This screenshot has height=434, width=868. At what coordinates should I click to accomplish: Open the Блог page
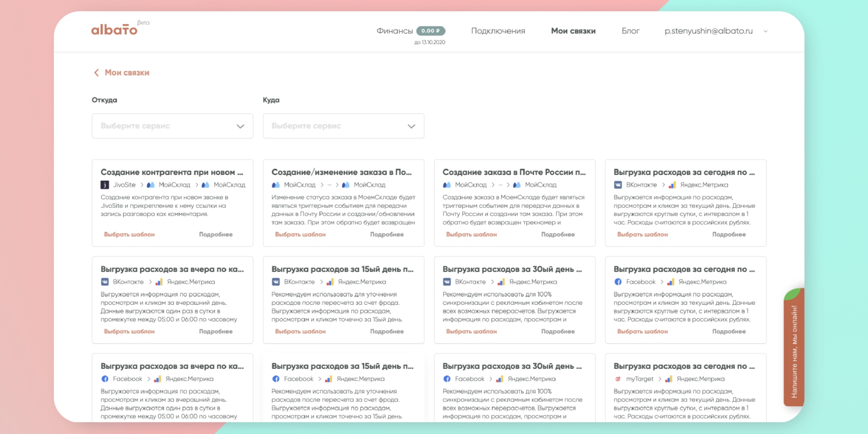pyautogui.click(x=631, y=31)
